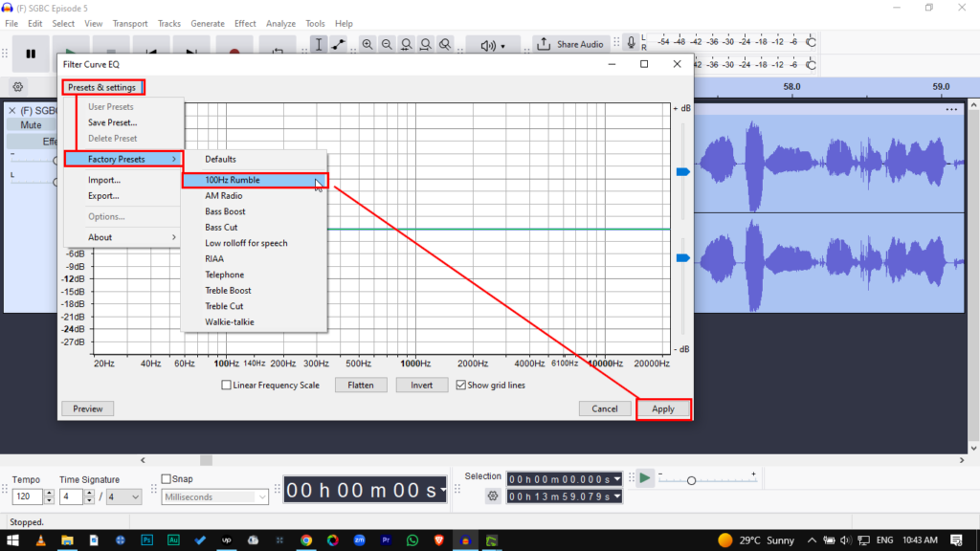Click the Pause button in transport toolbar

(31, 54)
